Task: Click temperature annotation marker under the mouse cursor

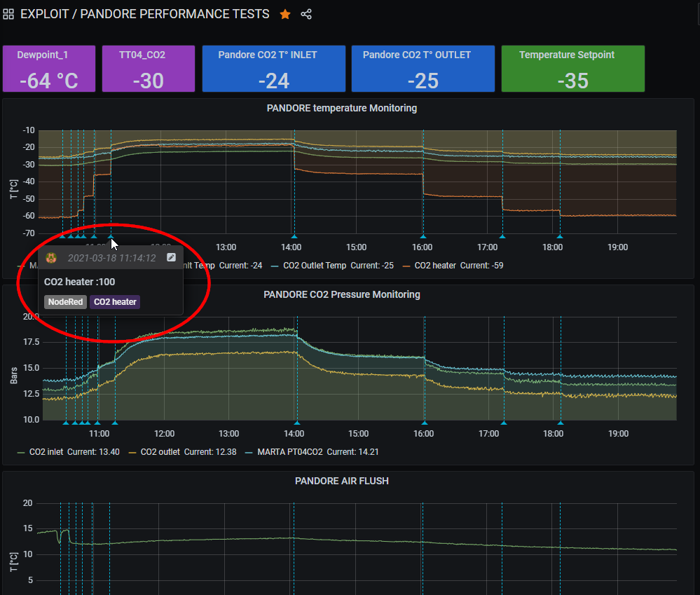Action: pos(111,236)
